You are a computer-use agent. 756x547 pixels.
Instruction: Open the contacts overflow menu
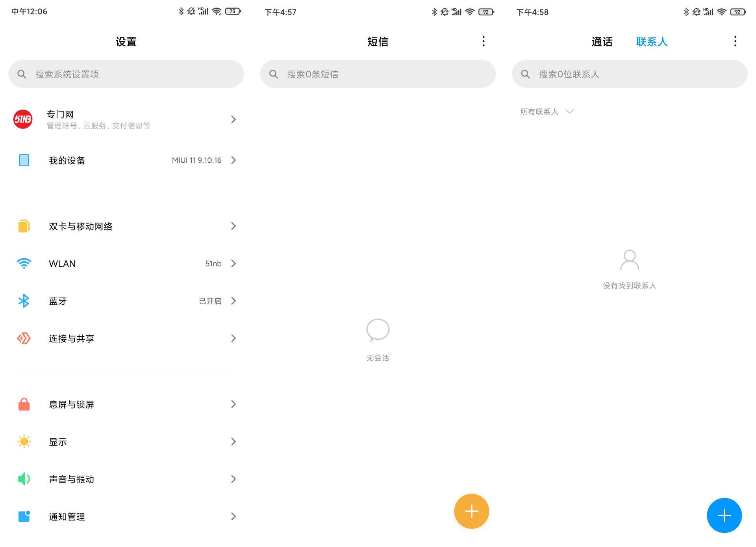click(734, 41)
